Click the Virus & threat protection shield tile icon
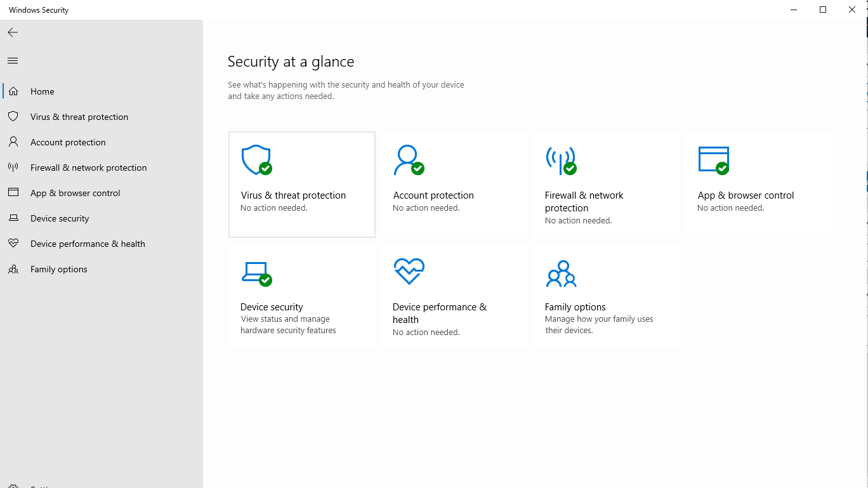 (256, 160)
